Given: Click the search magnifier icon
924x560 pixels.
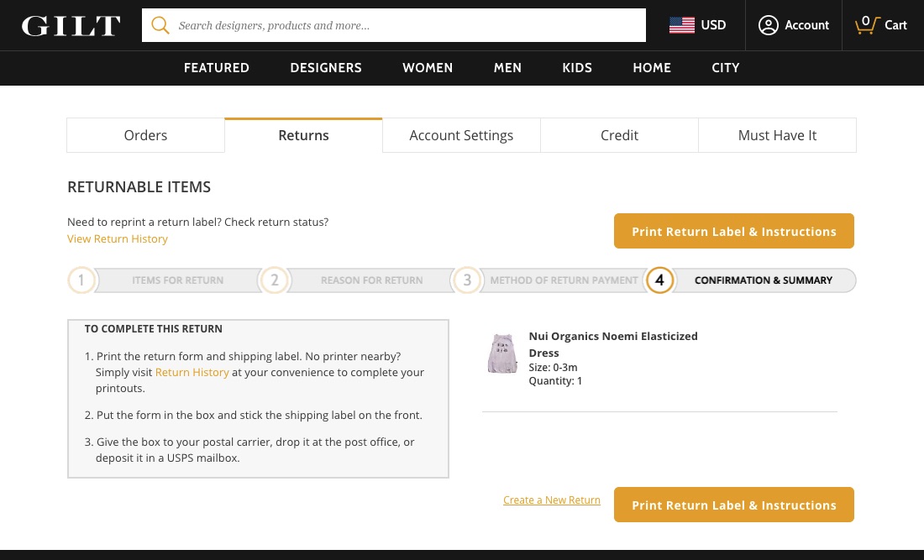Looking at the screenshot, I should click(x=160, y=25).
